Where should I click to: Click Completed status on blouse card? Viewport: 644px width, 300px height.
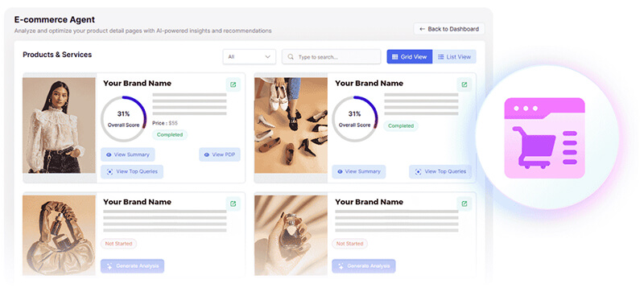(170, 134)
